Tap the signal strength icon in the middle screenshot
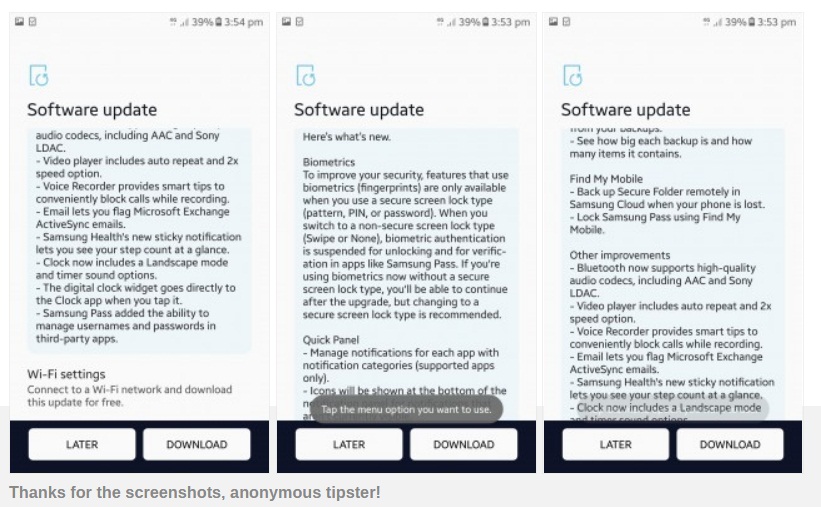Viewport: 821px width, 507px height. click(x=450, y=22)
